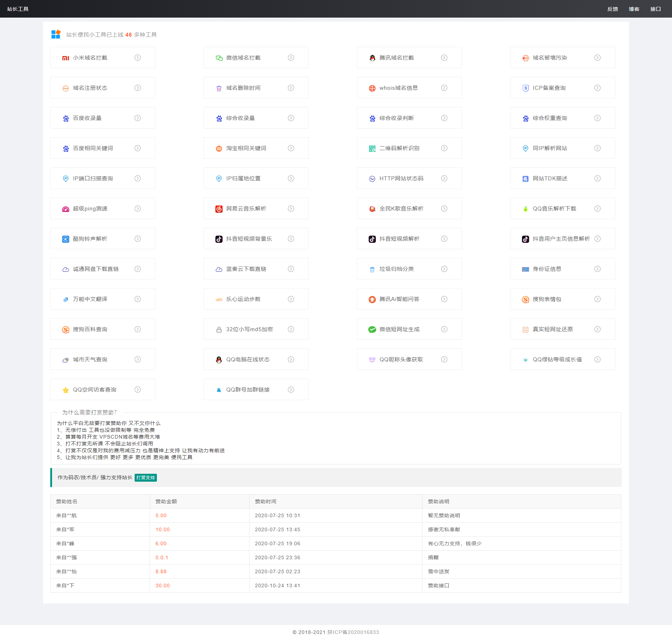Click the penguin icon beside 腾讯域名拦截
Screen dimensions: 672x639
pyautogui.click(x=372, y=58)
